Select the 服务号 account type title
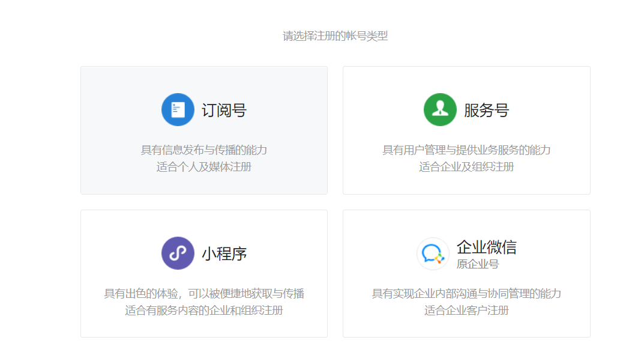 [486, 110]
